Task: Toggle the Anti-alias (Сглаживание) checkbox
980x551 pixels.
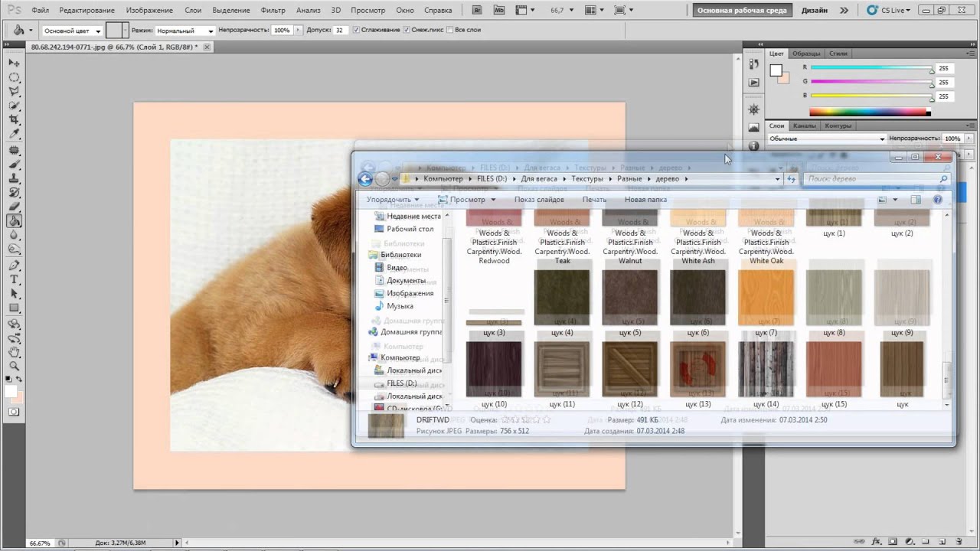Action: click(356, 30)
